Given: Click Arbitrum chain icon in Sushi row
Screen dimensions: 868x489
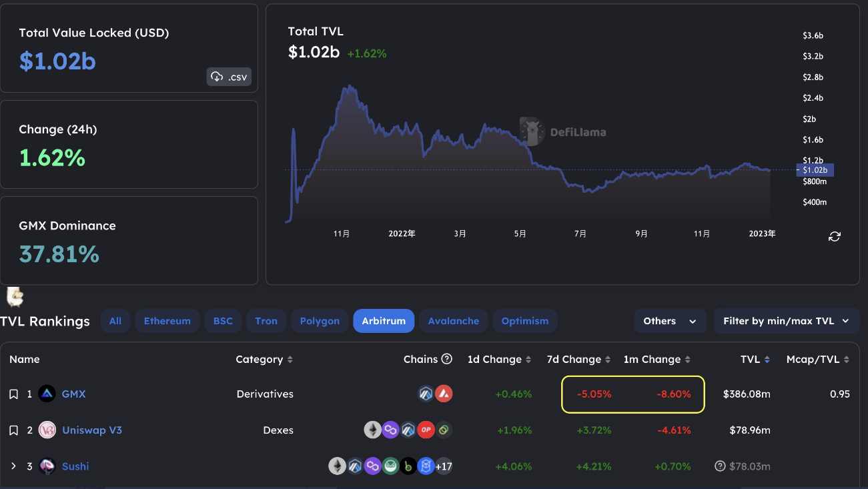Looking at the screenshot, I should [355, 466].
